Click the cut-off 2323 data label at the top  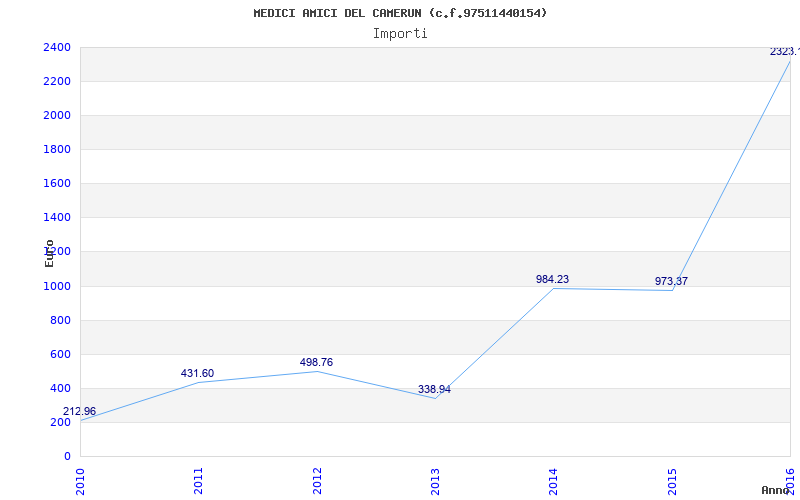[x=785, y=51]
